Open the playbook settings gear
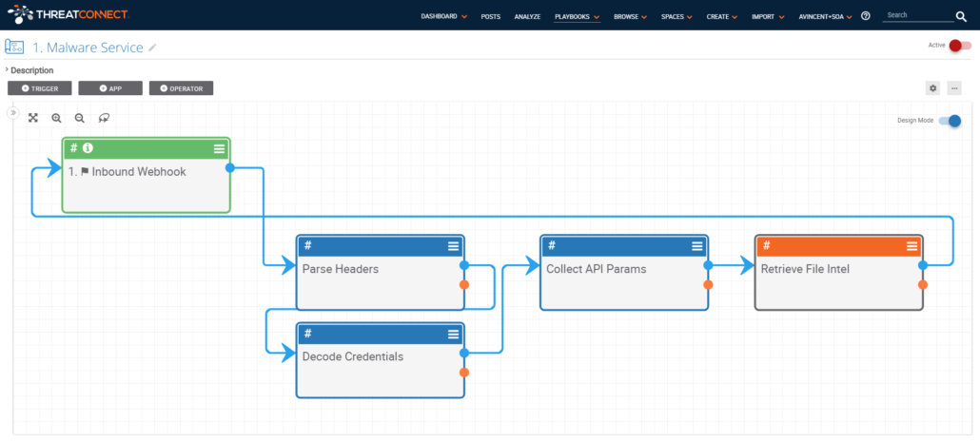This screenshot has width=980, height=442. [x=933, y=88]
